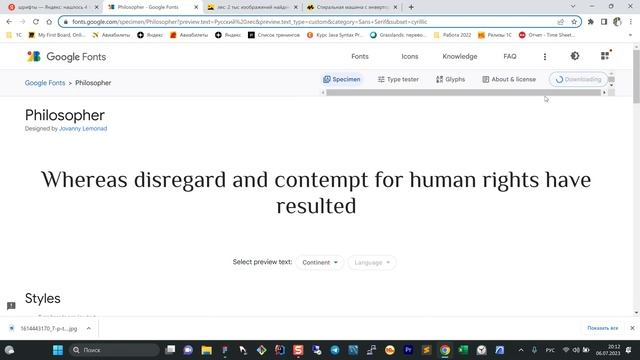This screenshot has width=640, height=360.
Task: Close the Philosopher - Google Fonts tab
Action: [x=196, y=7]
